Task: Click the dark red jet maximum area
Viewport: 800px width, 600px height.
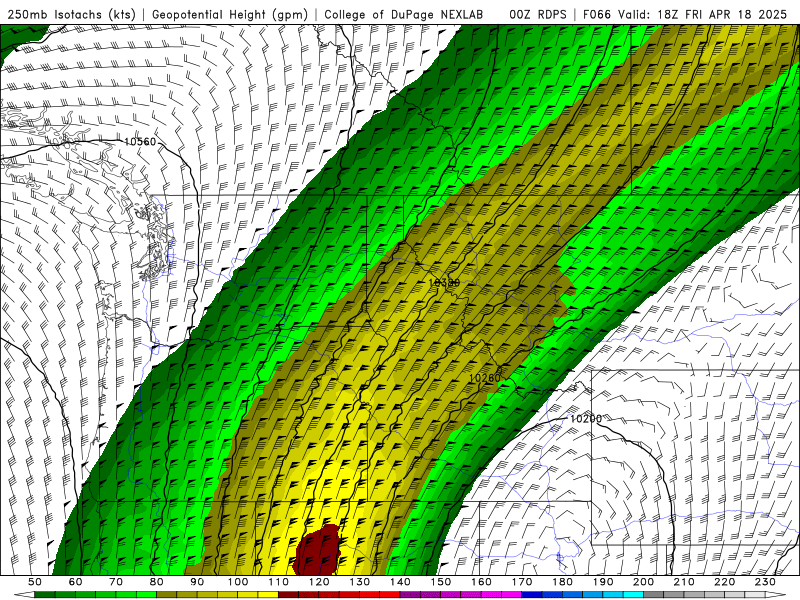Action: tap(318, 550)
